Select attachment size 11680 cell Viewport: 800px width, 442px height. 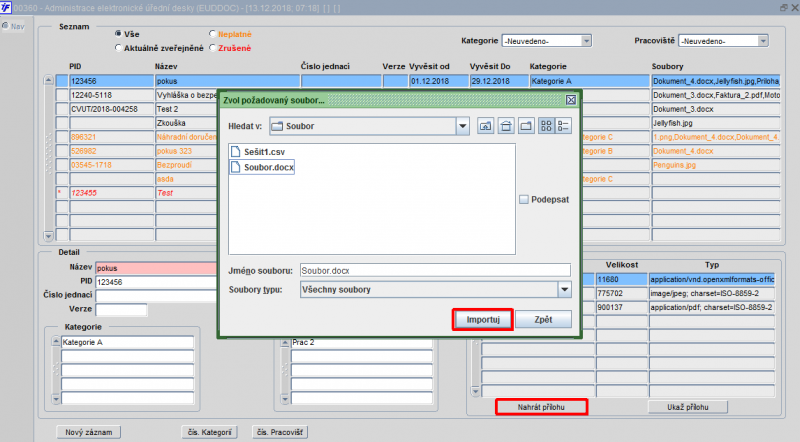coord(621,279)
